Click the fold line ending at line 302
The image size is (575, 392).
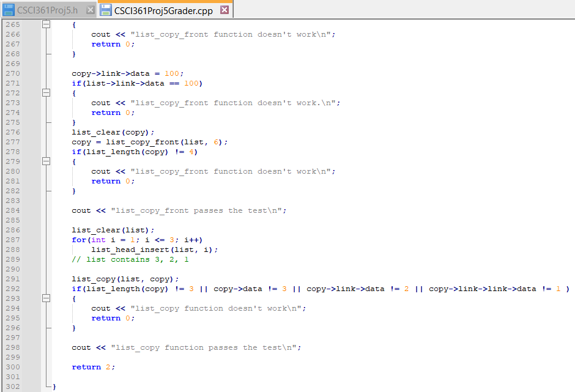click(x=46, y=386)
